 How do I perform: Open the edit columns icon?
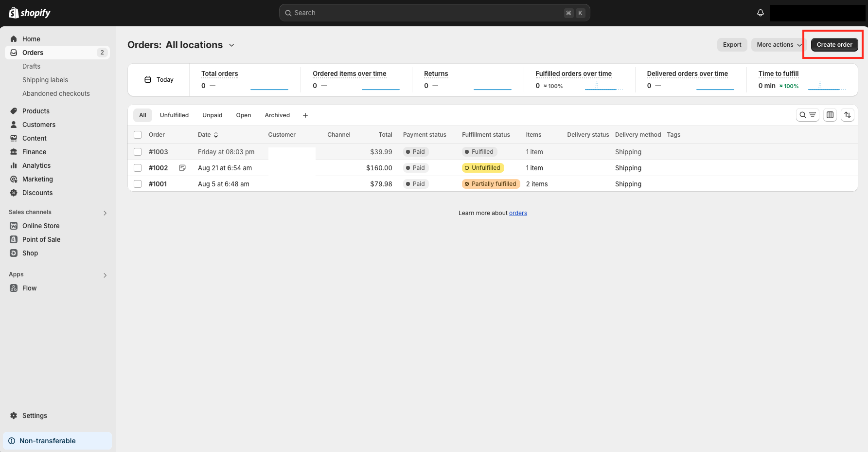coord(830,115)
